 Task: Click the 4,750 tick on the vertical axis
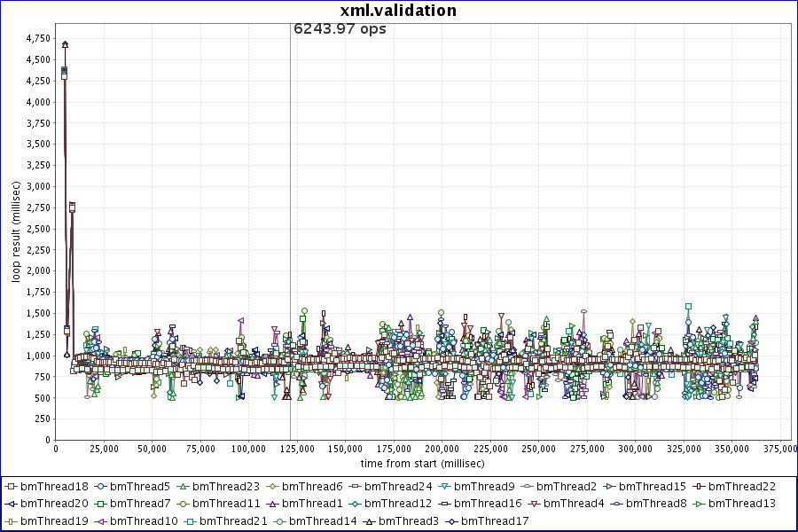pyautogui.click(x=38, y=38)
